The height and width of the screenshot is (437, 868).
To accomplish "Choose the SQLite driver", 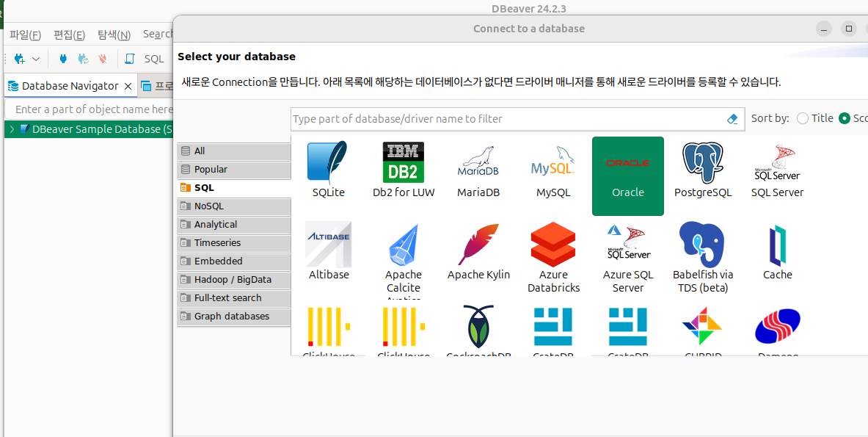I will tap(328, 169).
